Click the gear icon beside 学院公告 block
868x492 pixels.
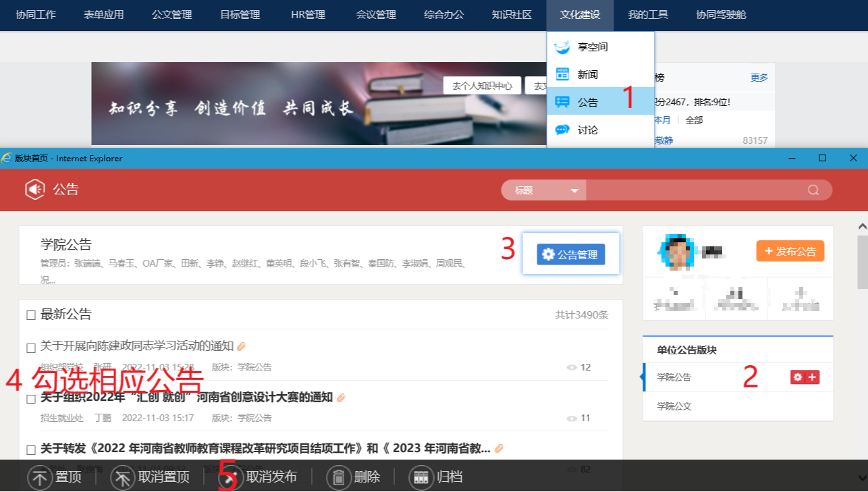click(798, 377)
